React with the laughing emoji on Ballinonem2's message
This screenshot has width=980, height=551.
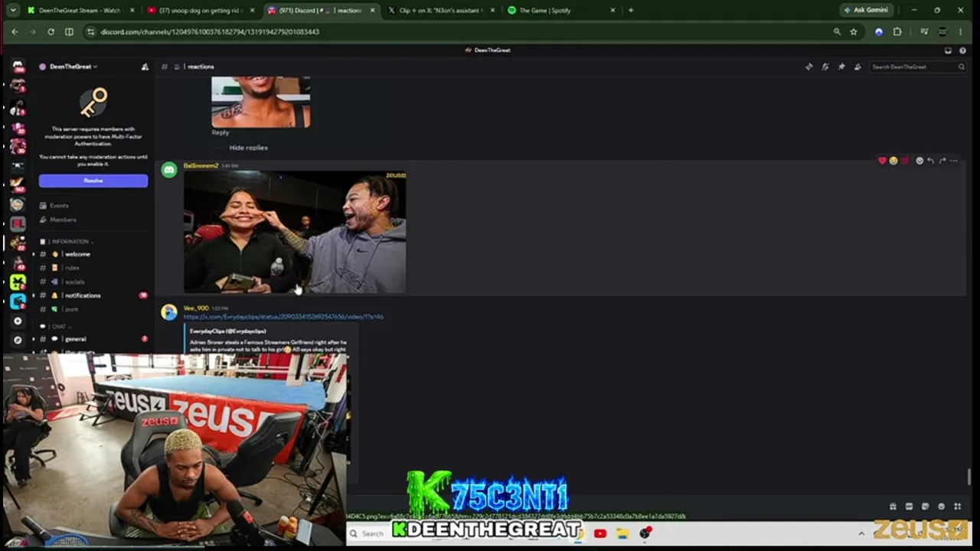tap(893, 161)
